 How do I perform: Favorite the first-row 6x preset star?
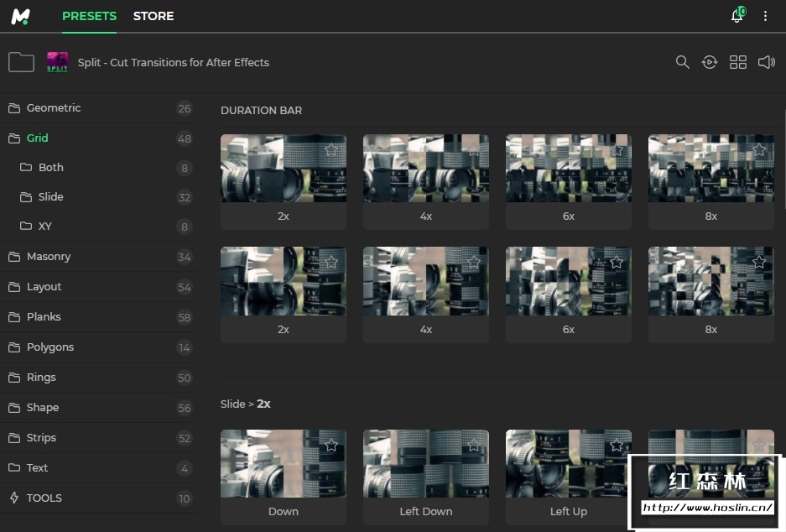point(617,149)
